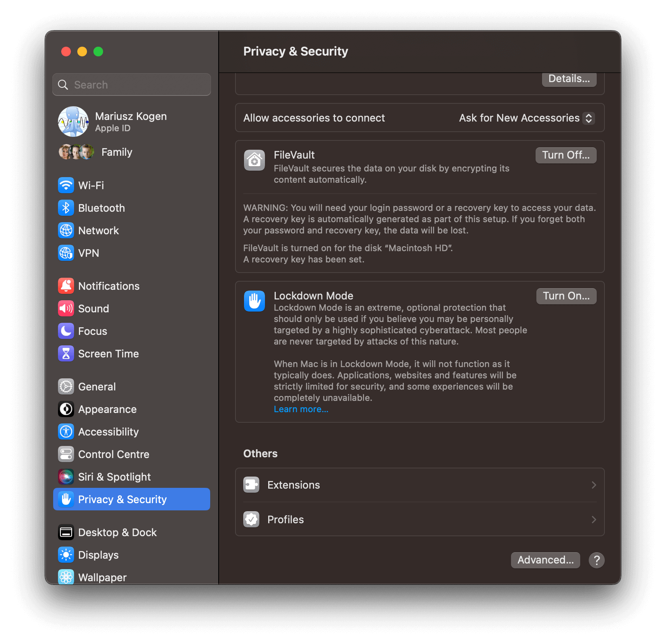Open the help question mark button
The image size is (666, 644).
pos(596,560)
